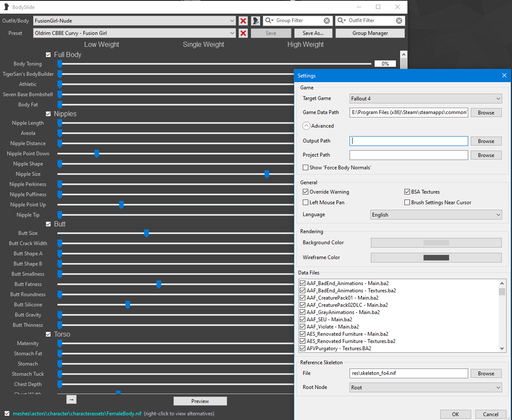The width and height of the screenshot is (512, 420).
Task: Pick a new Wireframe Color
Action: click(x=436, y=257)
